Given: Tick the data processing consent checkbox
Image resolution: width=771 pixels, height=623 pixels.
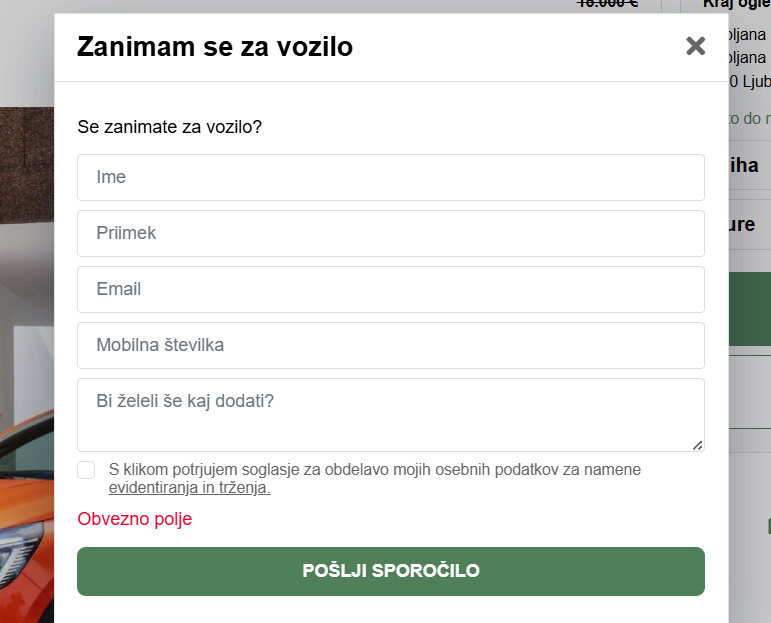Looking at the screenshot, I should click(86, 470).
